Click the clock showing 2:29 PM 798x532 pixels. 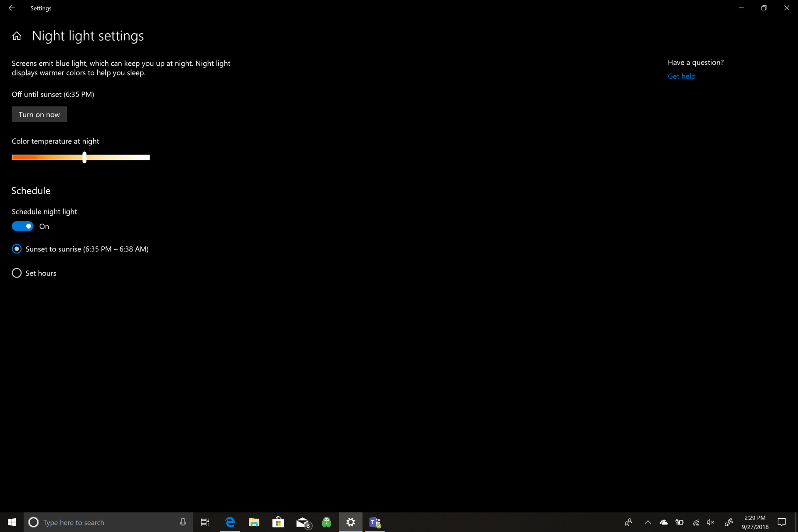click(755, 522)
